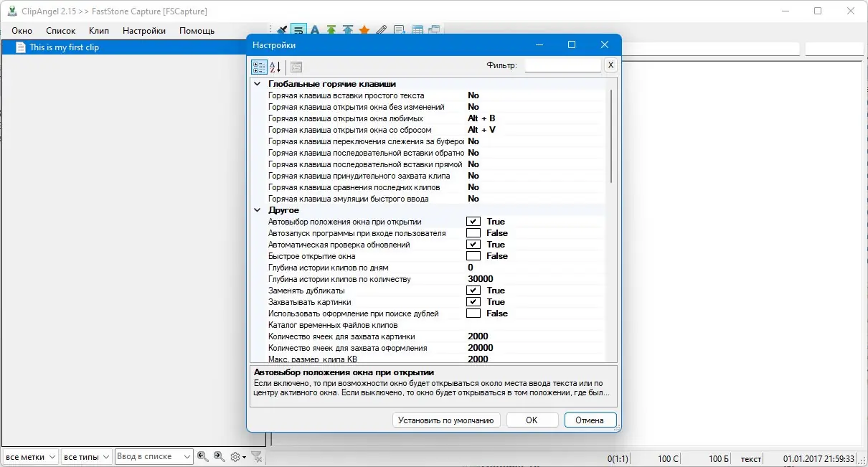Click the Отмена button
This screenshot has height=467, width=868.
coord(590,420)
